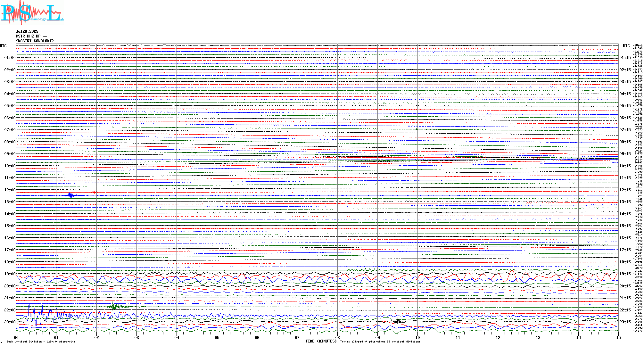The width and height of the screenshot is (644, 346).
Task: Click the 02:15 label on the right
Action: tap(625, 70)
